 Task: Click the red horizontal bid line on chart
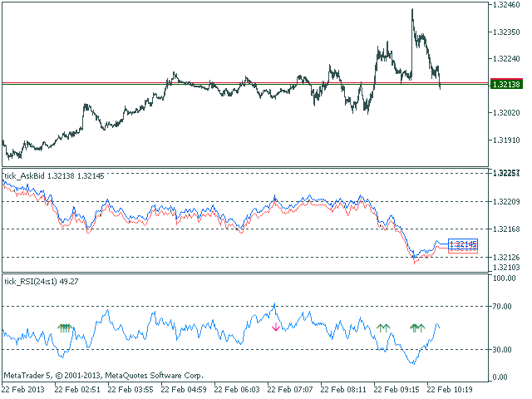245,82
